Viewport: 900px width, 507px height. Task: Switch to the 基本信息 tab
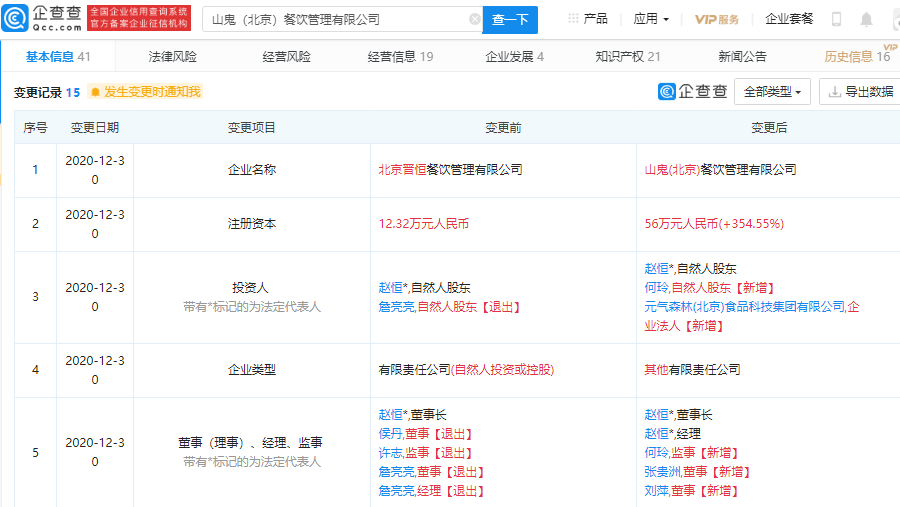(x=58, y=56)
